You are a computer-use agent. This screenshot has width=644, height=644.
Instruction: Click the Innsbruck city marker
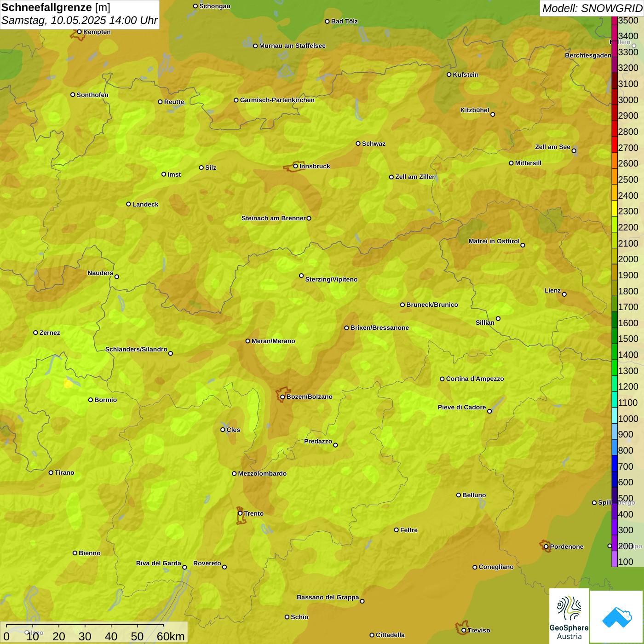pos(296,166)
